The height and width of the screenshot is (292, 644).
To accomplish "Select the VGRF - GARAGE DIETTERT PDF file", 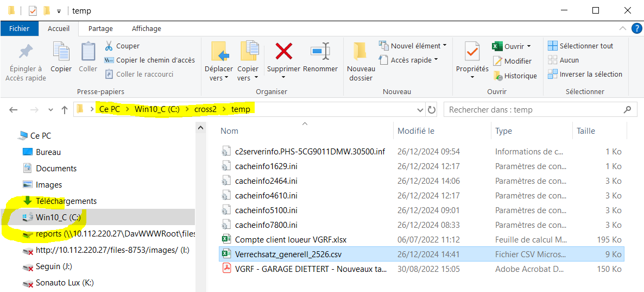I will (311, 269).
